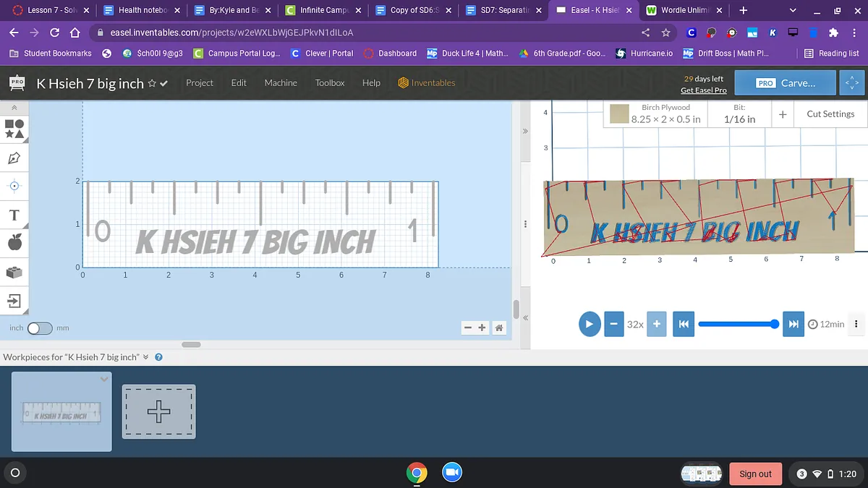
Task: Open the Shapes tool in the left toolbar
Action: (14, 129)
